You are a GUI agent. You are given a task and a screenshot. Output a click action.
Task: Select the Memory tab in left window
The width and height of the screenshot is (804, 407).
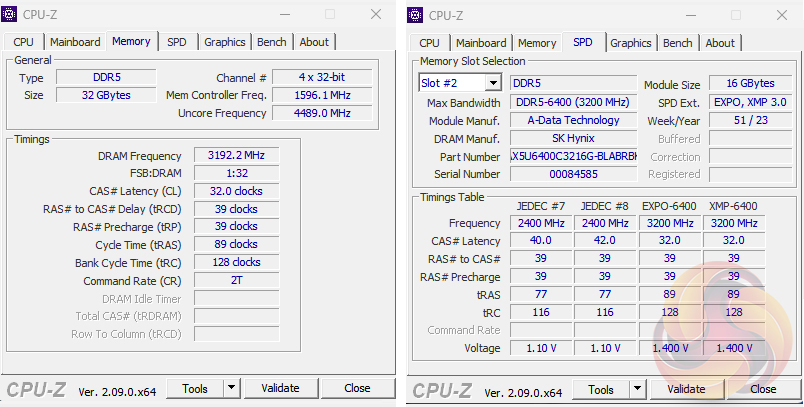131,41
